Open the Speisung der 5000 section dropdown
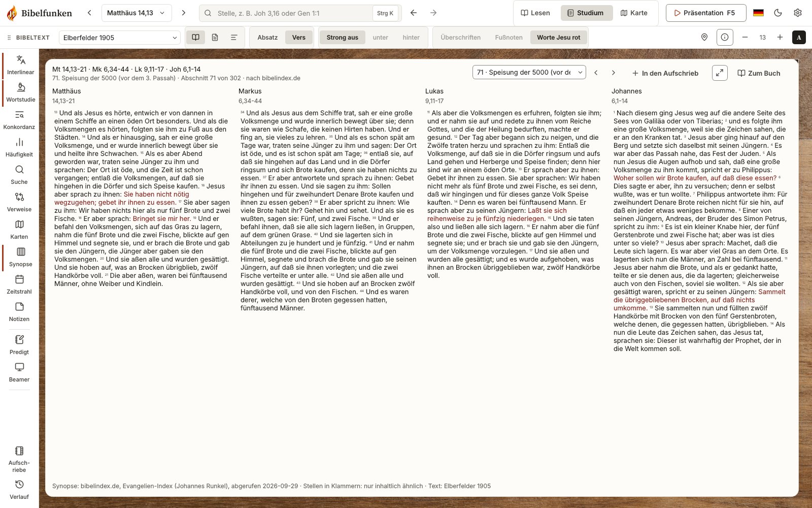The image size is (812, 508). pyautogui.click(x=529, y=72)
